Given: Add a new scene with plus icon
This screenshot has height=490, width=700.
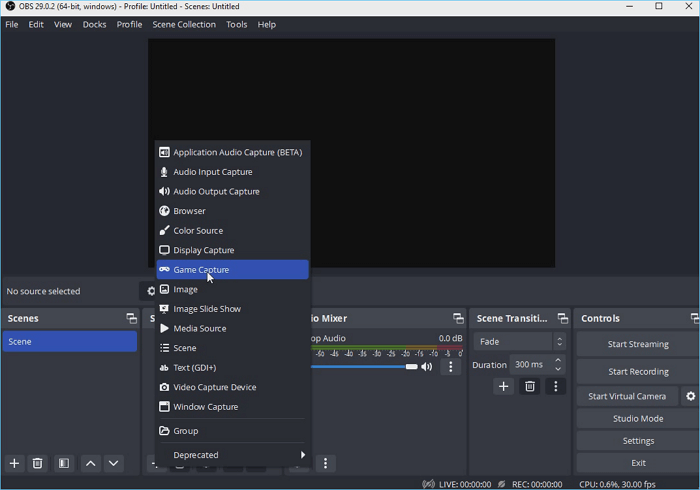Looking at the screenshot, I should click(x=14, y=463).
